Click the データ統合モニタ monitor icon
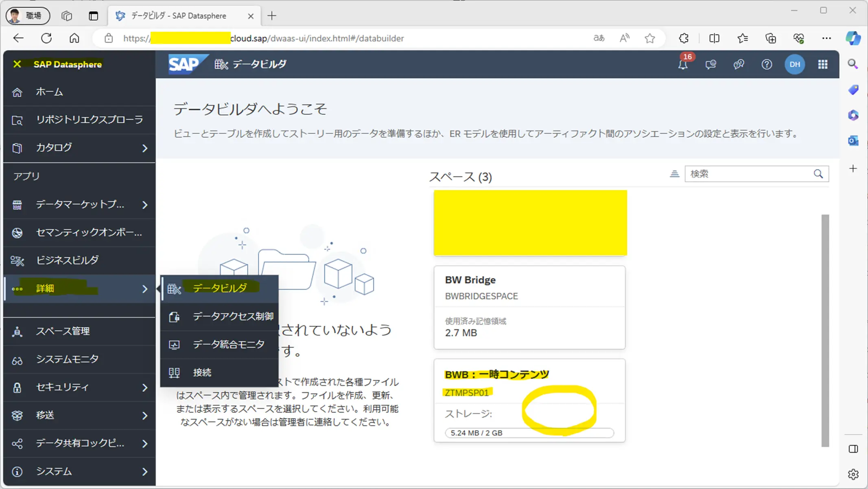Viewport: 868px width, 489px height. click(174, 345)
